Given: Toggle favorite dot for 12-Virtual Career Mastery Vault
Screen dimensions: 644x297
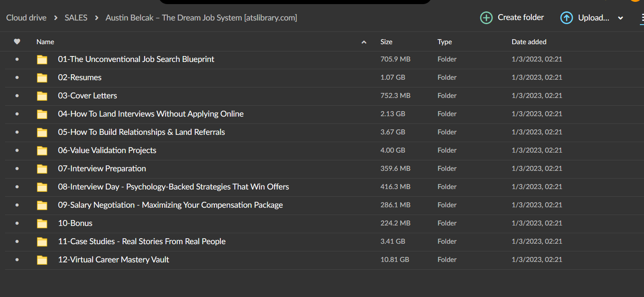Looking at the screenshot, I should 17,260.
